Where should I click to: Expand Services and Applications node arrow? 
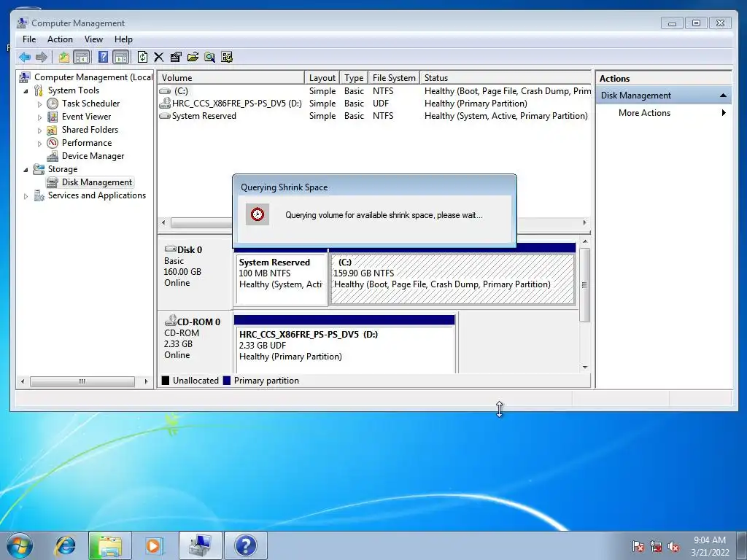point(26,196)
